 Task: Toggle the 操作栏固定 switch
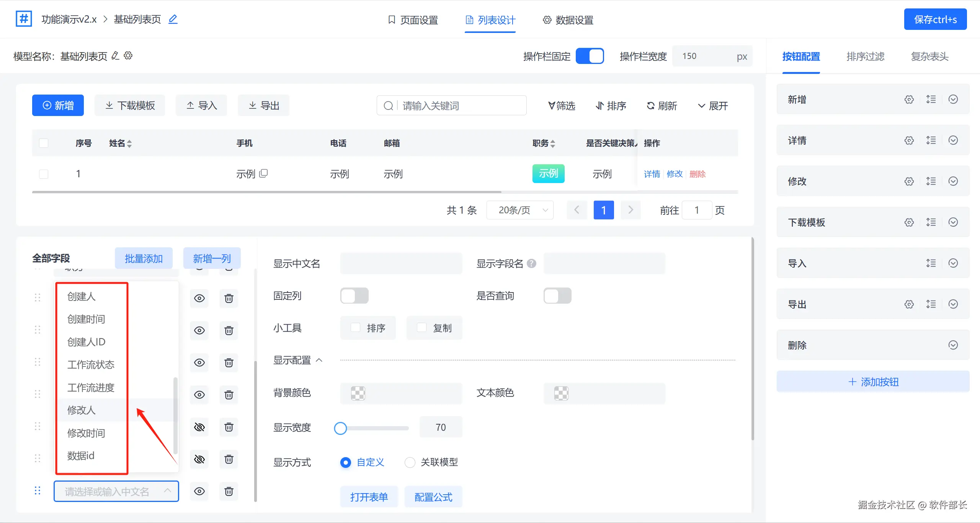click(x=590, y=56)
